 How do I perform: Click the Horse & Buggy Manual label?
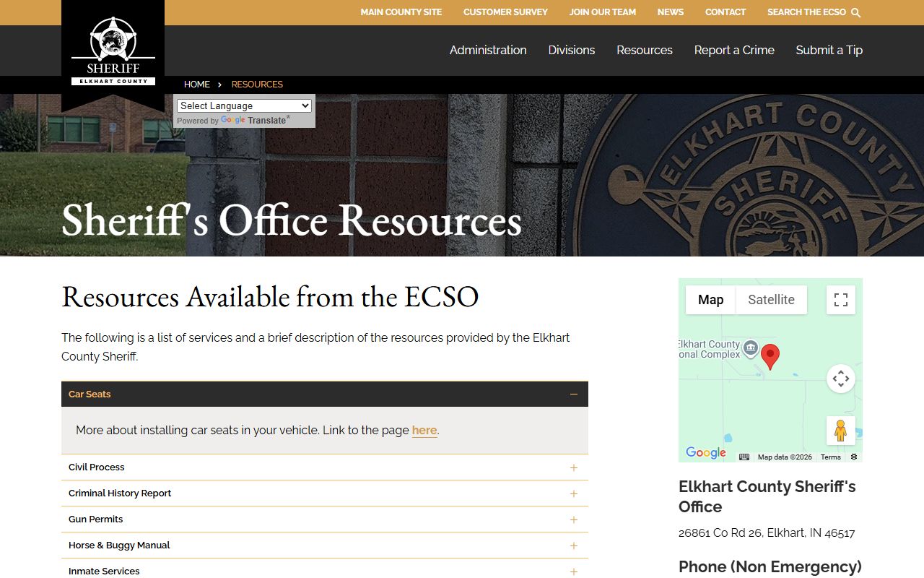click(x=119, y=545)
